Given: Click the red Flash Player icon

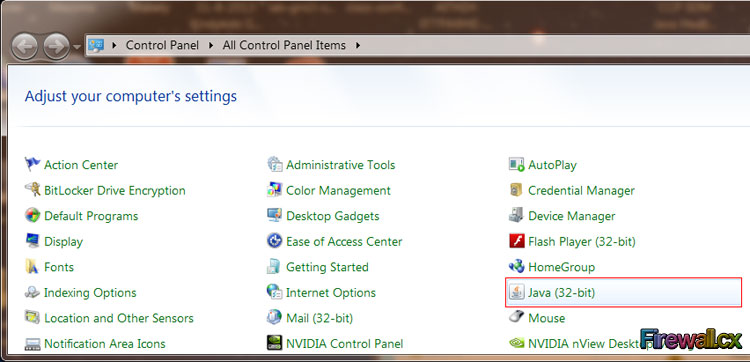Looking at the screenshot, I should (517, 241).
